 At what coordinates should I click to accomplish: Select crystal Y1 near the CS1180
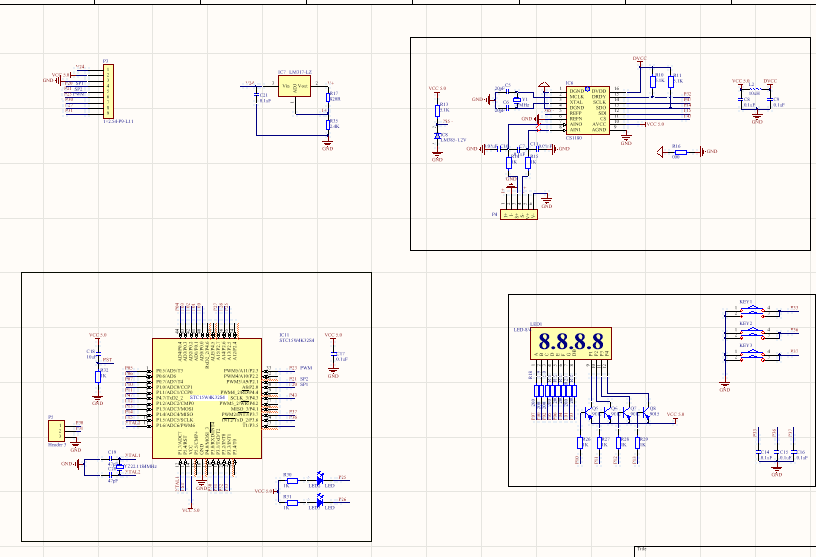pos(517,100)
